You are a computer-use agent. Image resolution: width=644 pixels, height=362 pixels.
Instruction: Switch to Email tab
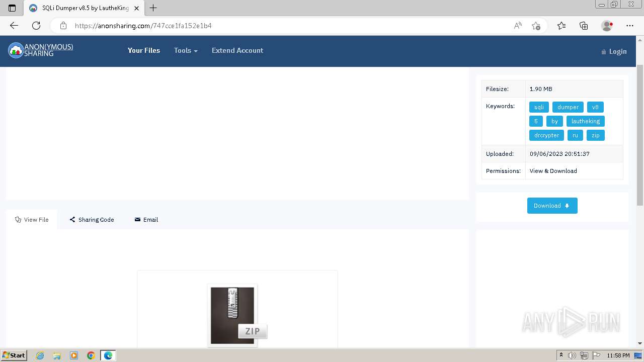pos(146,220)
